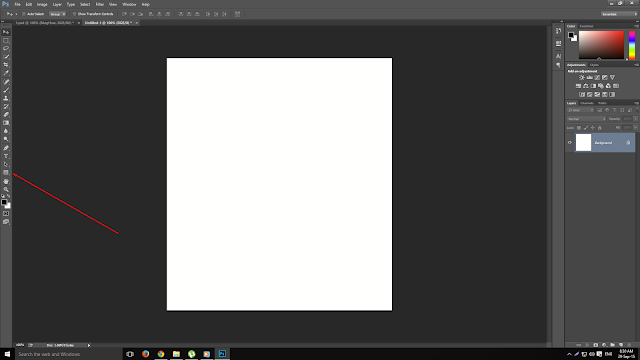Open the Filter menu
Image resolution: width=640 pixels, height=360 pixels.
(x=100, y=4)
